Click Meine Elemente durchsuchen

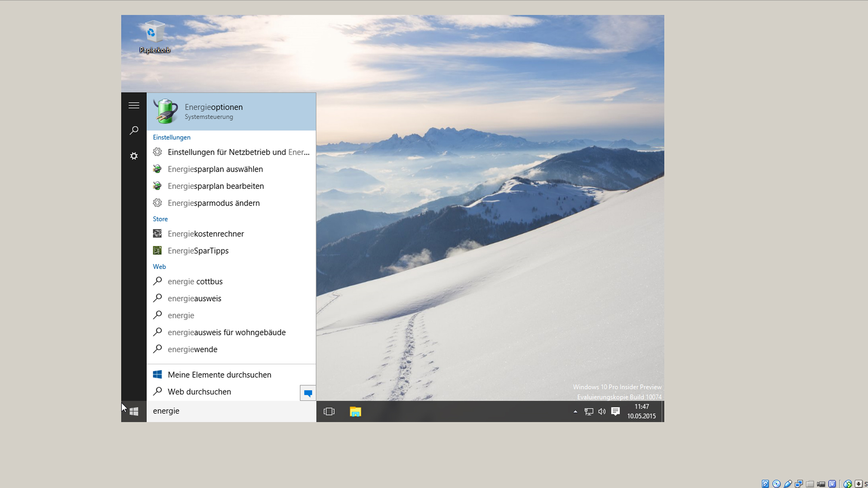pos(231,375)
